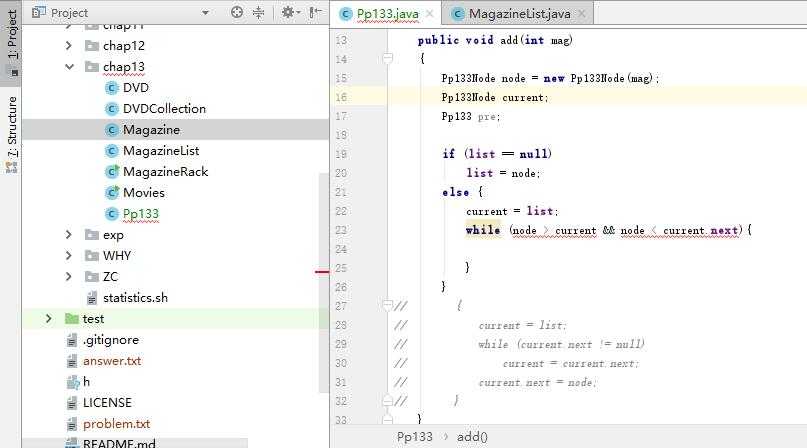Viewport: 807px width, 448px height.
Task: Select the chap13 folder
Action: (124, 67)
